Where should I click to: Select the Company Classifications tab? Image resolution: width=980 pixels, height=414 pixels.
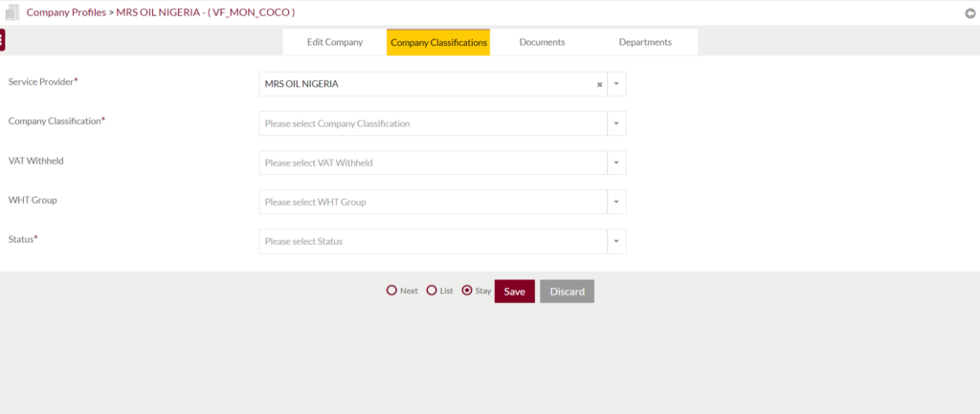[x=438, y=42]
